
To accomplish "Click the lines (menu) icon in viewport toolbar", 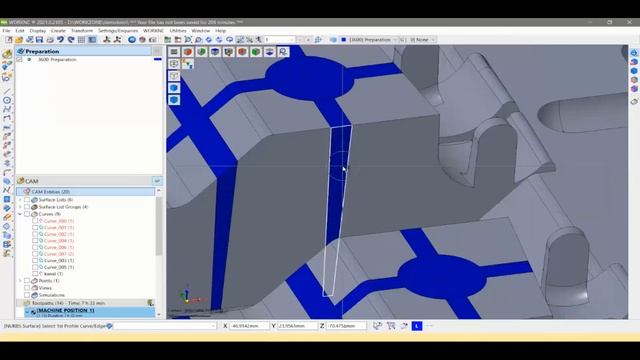I will tap(174, 52).
